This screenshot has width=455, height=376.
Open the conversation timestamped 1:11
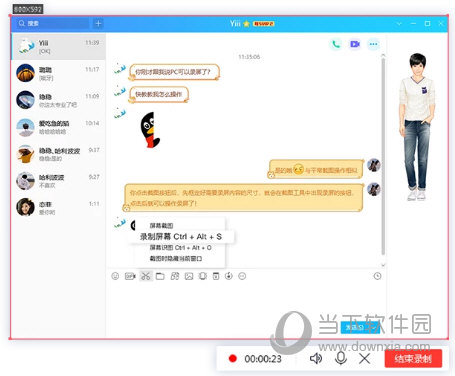click(58, 207)
